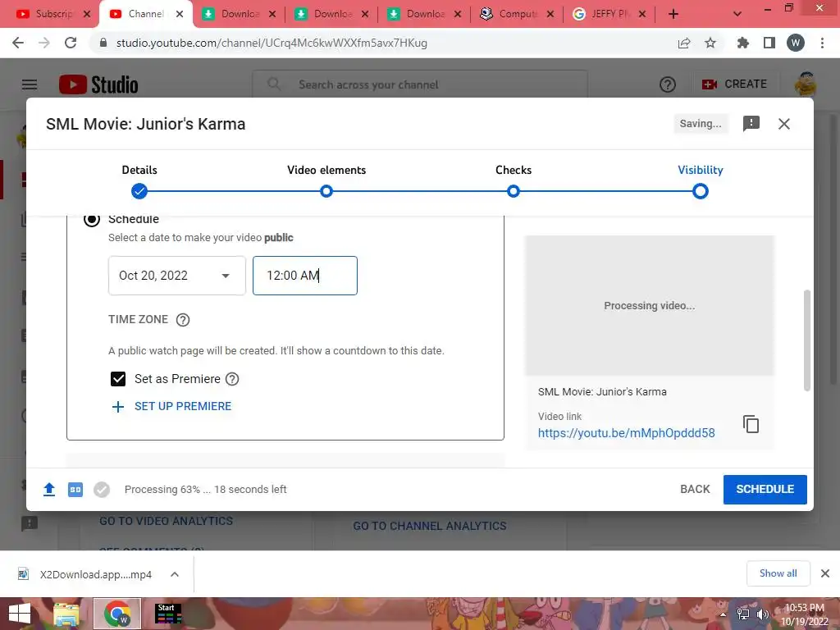
Task: Open the channel avatar account menu
Action: click(x=806, y=84)
